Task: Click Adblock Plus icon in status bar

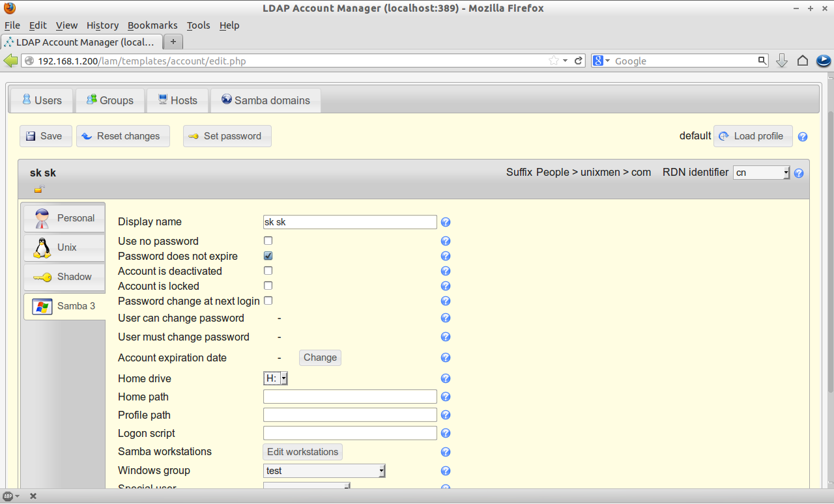Action: point(8,496)
